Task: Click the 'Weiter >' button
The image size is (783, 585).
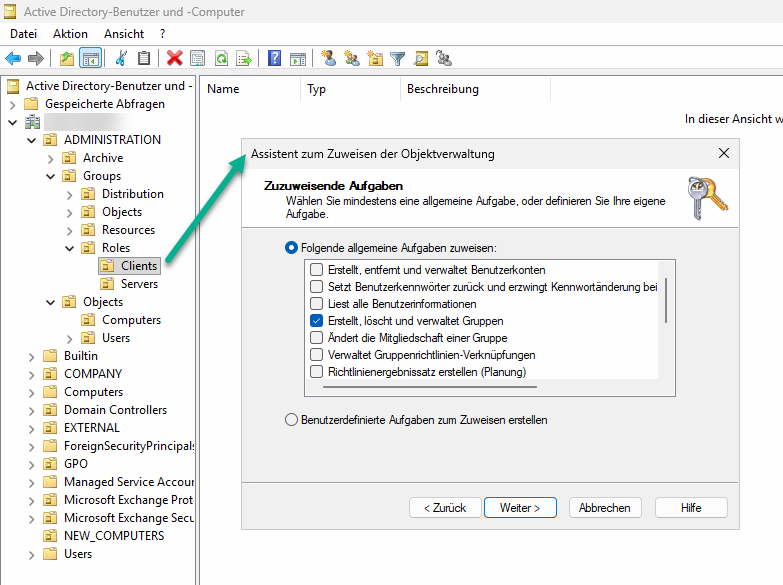Action: click(x=520, y=508)
